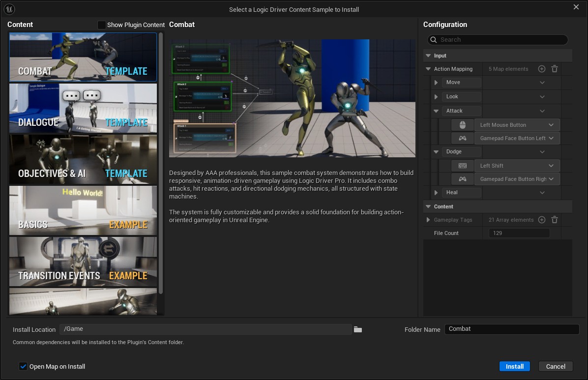Click the add Action Mapping element icon

[542, 69]
